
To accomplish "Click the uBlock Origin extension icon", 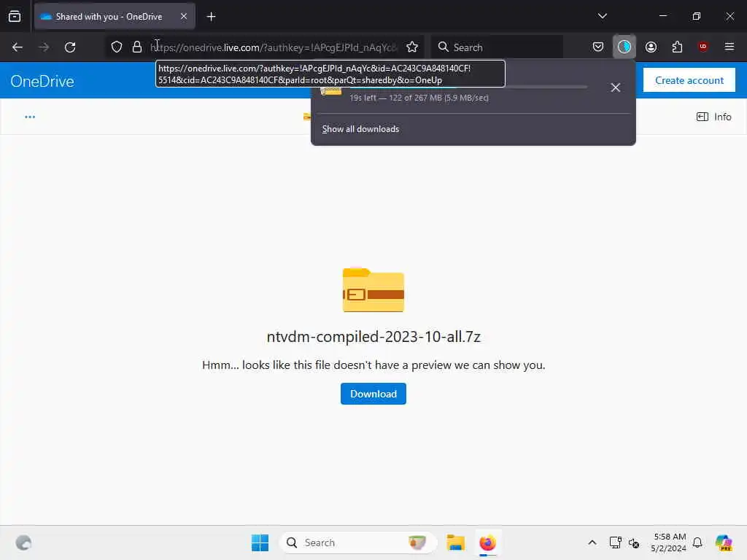I will point(703,47).
